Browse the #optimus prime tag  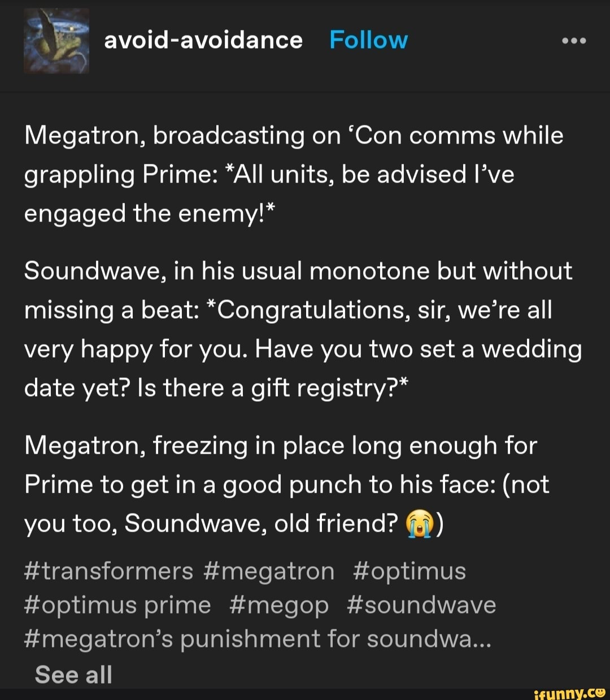coord(117,605)
